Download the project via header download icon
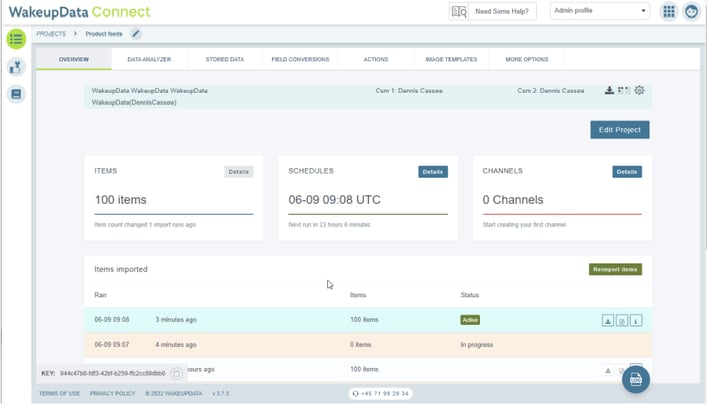Viewport: 707px width, 405px height. pos(609,91)
